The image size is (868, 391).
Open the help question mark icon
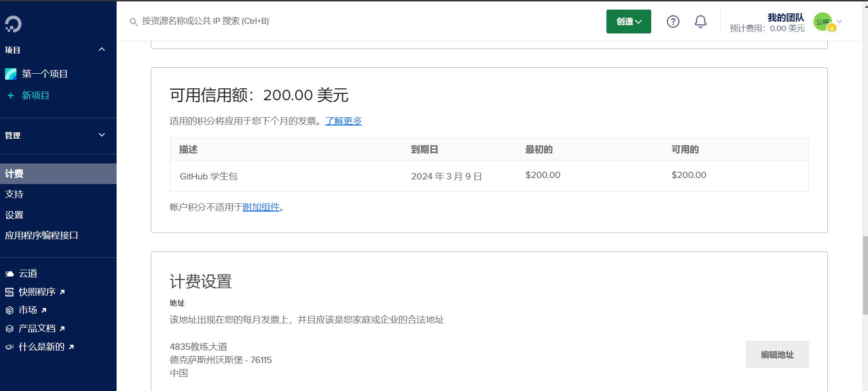click(673, 22)
